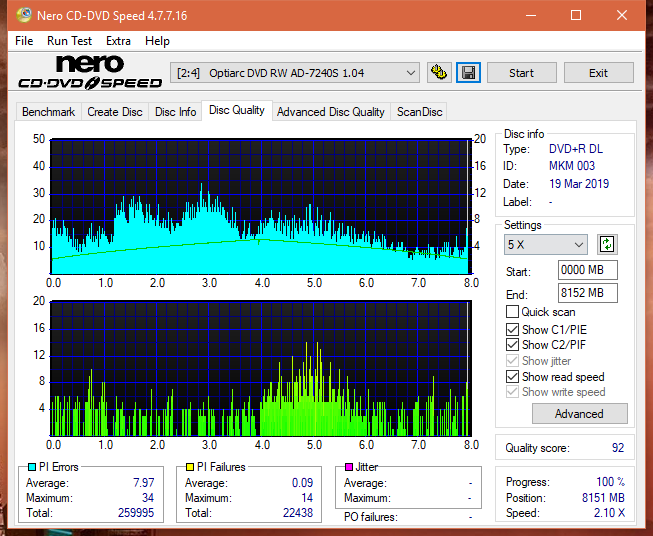Open the 5 X speed dropdown

pos(546,244)
